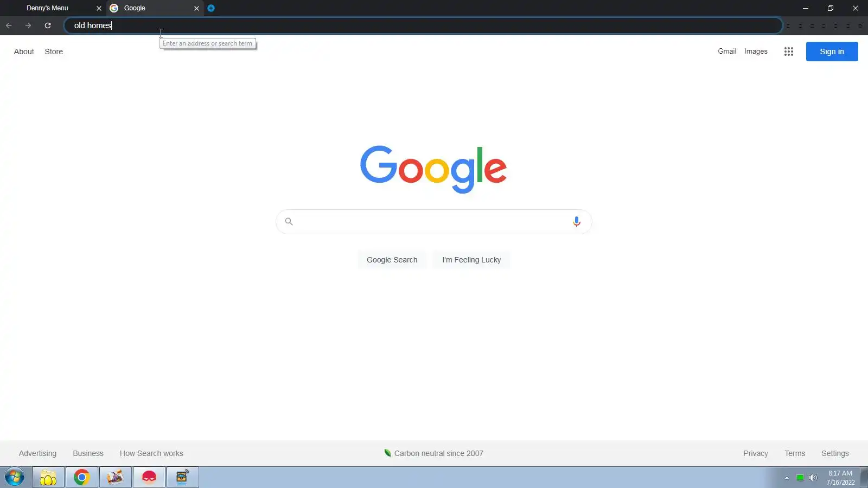
Task: Click I'm Feeling Lucky
Action: coord(471,260)
